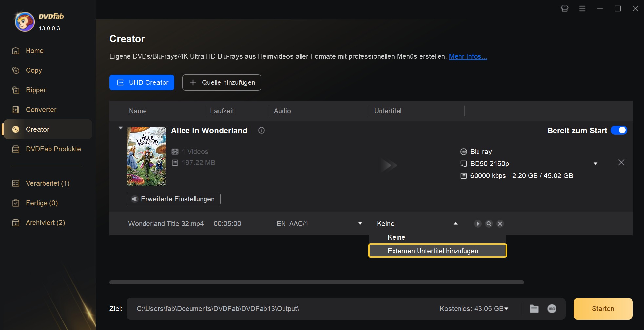Click Quelle hinzufügen to add source

point(222,82)
